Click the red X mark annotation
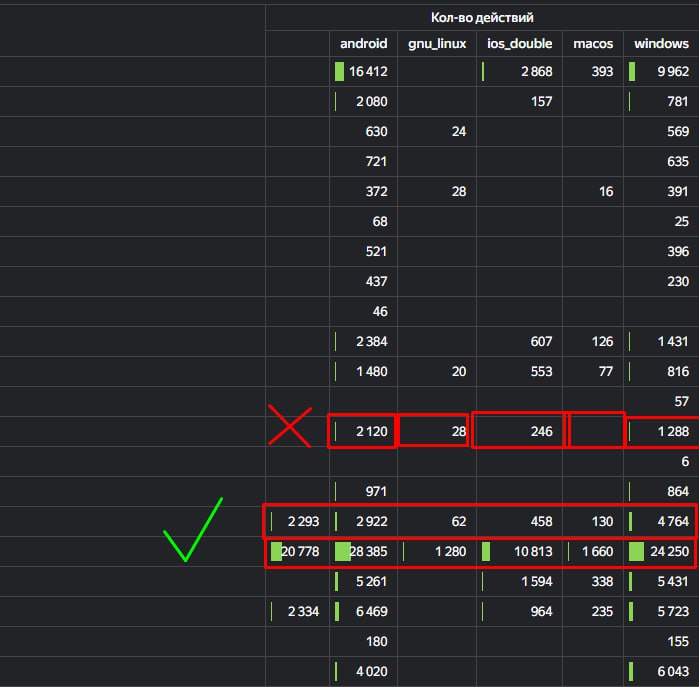The width and height of the screenshot is (699, 687). 290,426
